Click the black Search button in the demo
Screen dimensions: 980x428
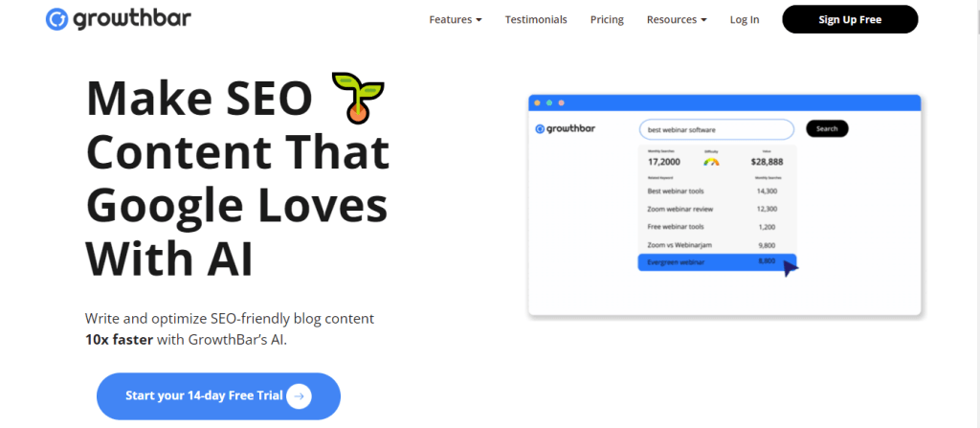tap(827, 128)
